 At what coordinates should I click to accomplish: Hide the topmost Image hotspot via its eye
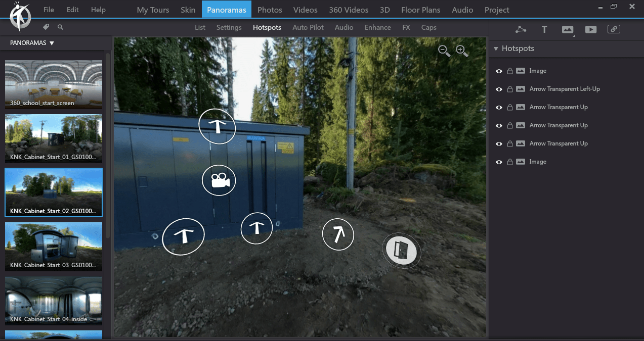pyautogui.click(x=499, y=71)
